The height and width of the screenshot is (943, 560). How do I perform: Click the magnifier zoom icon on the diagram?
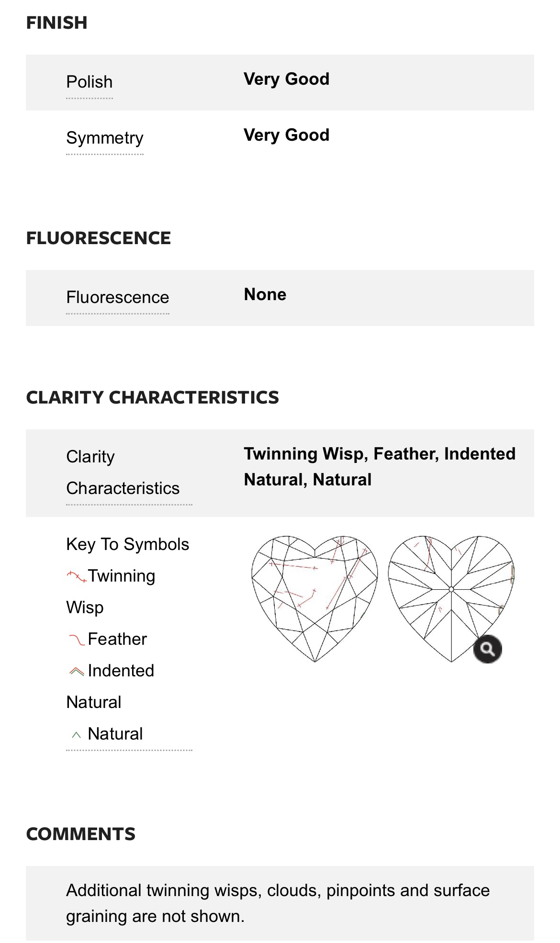click(488, 649)
